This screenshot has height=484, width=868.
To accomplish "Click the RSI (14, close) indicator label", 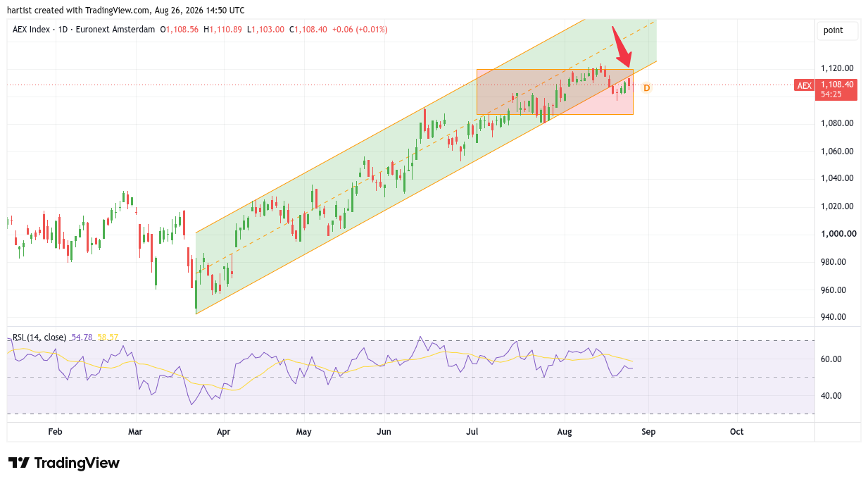I will pos(39,337).
